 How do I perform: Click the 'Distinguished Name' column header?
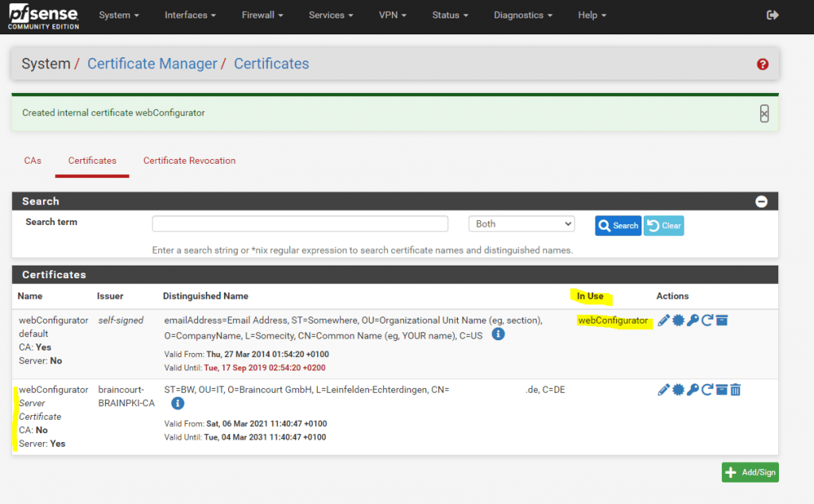pos(206,296)
